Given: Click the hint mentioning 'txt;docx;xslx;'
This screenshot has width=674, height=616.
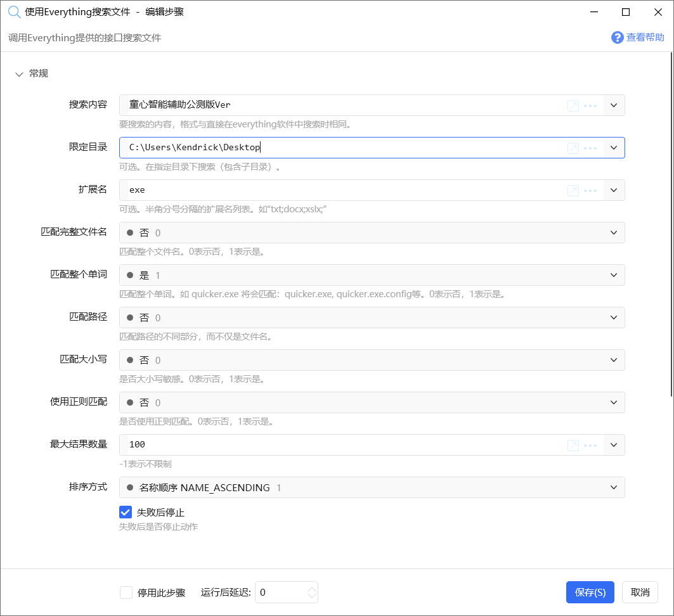Looking at the screenshot, I should [223, 209].
